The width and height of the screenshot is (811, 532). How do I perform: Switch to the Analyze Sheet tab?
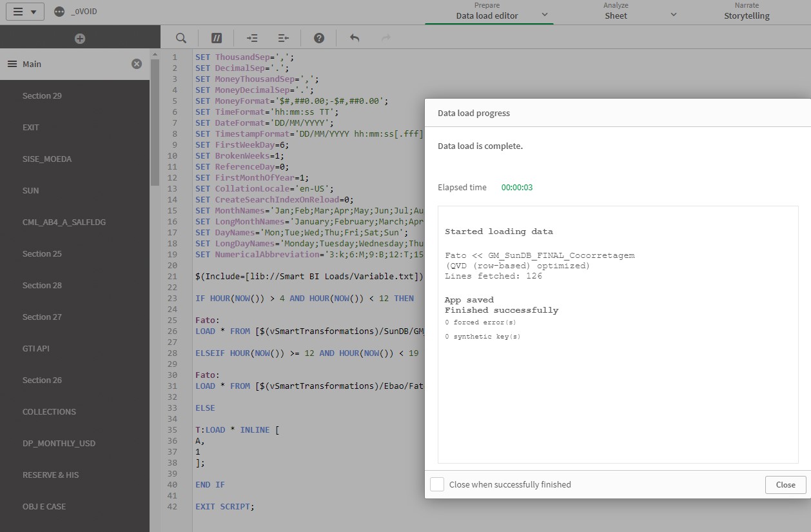[x=616, y=12]
